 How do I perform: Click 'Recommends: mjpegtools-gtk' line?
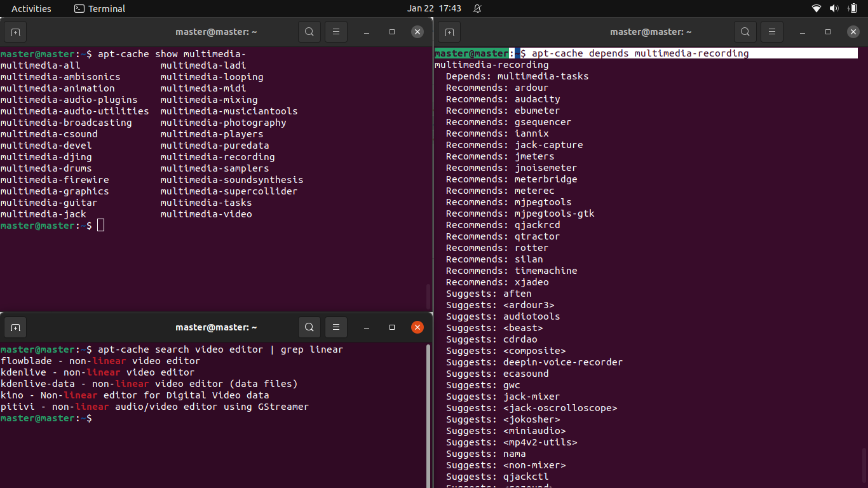[x=520, y=213]
